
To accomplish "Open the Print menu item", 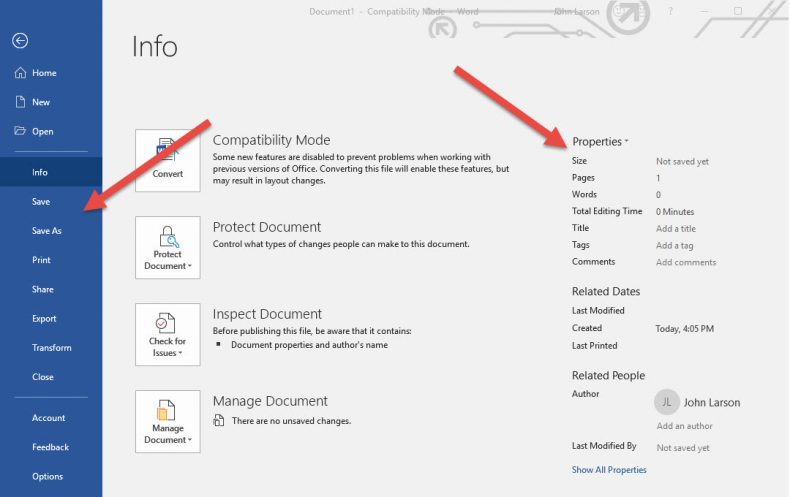I will coord(41,260).
